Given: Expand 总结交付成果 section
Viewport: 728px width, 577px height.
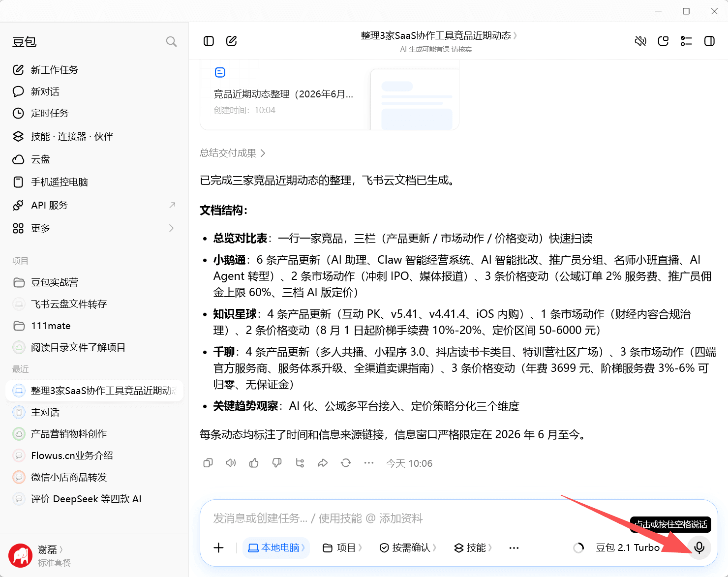Looking at the screenshot, I should [232, 153].
